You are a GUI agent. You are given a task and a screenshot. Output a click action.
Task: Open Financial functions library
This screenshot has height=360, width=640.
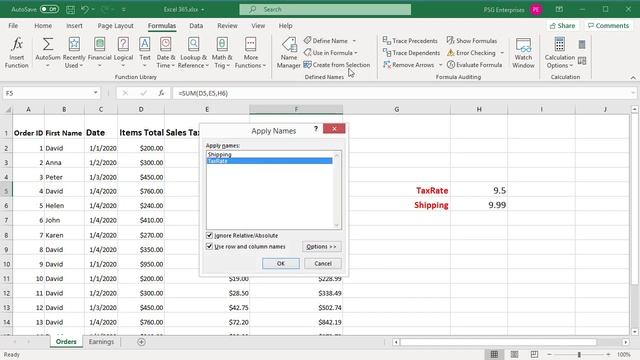click(99, 52)
